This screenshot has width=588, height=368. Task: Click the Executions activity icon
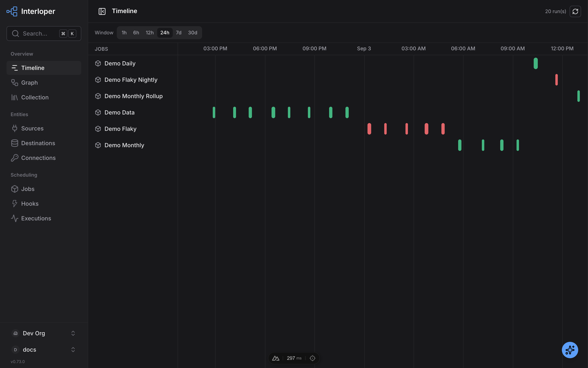(15, 218)
